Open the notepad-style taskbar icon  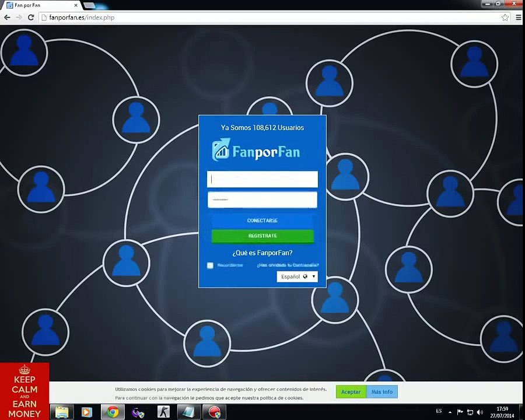pos(188,412)
